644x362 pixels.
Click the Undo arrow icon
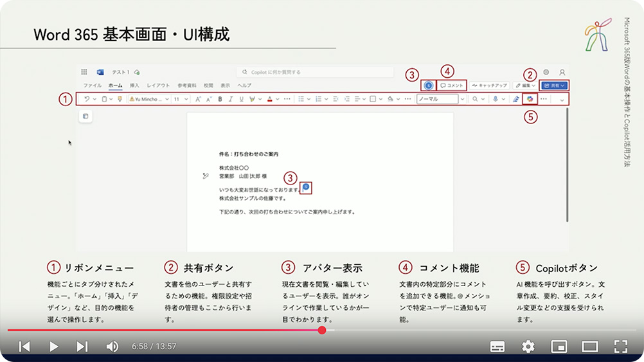[x=87, y=99]
